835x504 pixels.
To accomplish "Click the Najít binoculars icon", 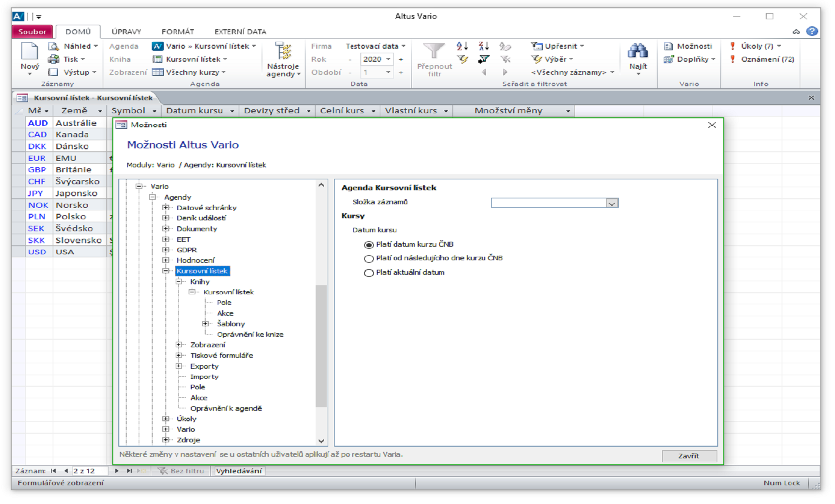I will (x=638, y=51).
